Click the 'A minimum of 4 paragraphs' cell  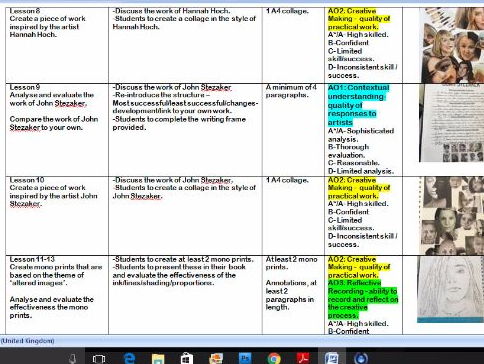tap(293, 130)
